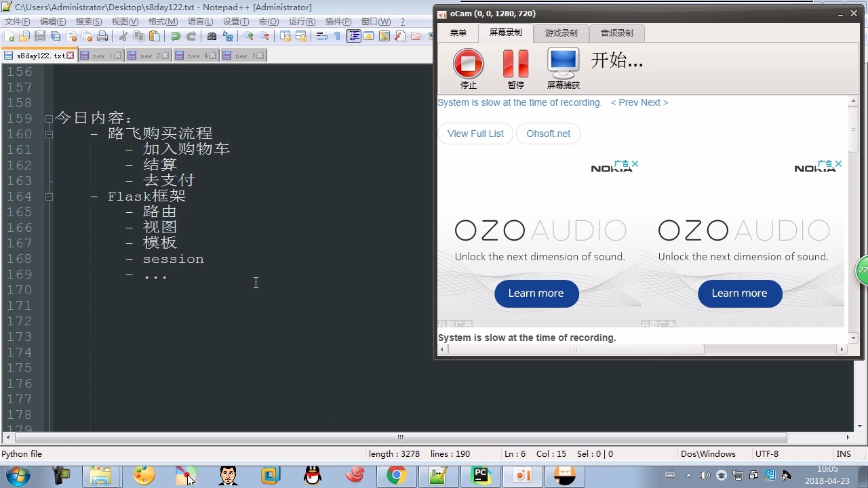The image size is (868, 488).
Task: Click the screen capture monitor icon
Action: click(x=563, y=64)
